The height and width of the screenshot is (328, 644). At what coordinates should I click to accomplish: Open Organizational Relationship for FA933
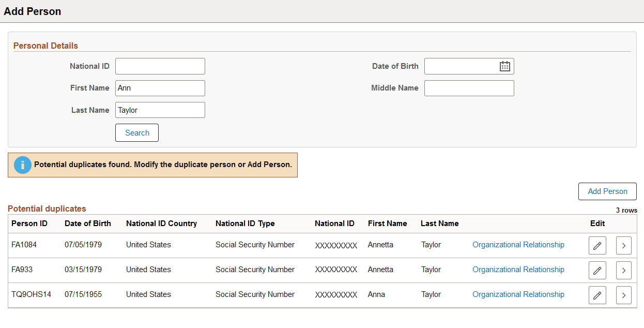pos(518,269)
